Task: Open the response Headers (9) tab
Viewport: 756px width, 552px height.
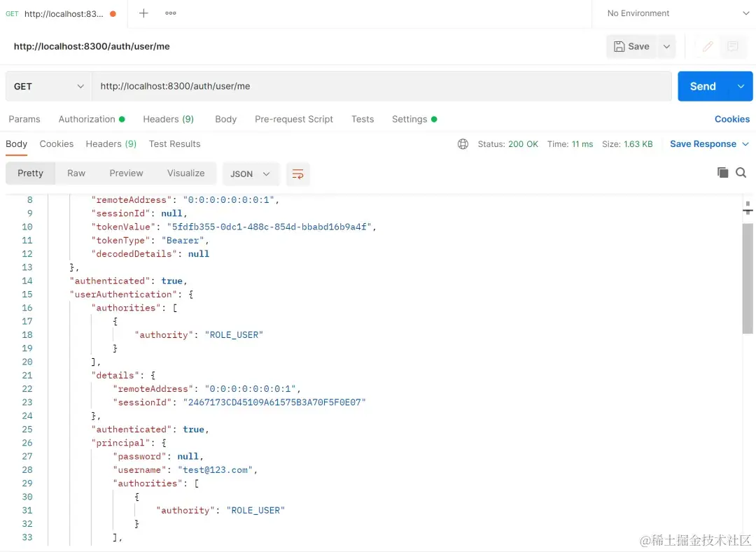Action: [111, 144]
